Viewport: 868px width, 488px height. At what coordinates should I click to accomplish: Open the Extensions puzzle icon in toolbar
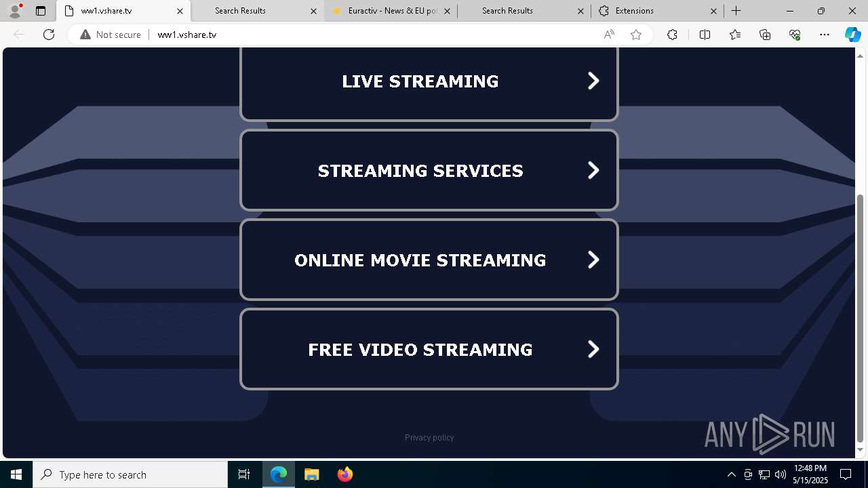pos(672,35)
